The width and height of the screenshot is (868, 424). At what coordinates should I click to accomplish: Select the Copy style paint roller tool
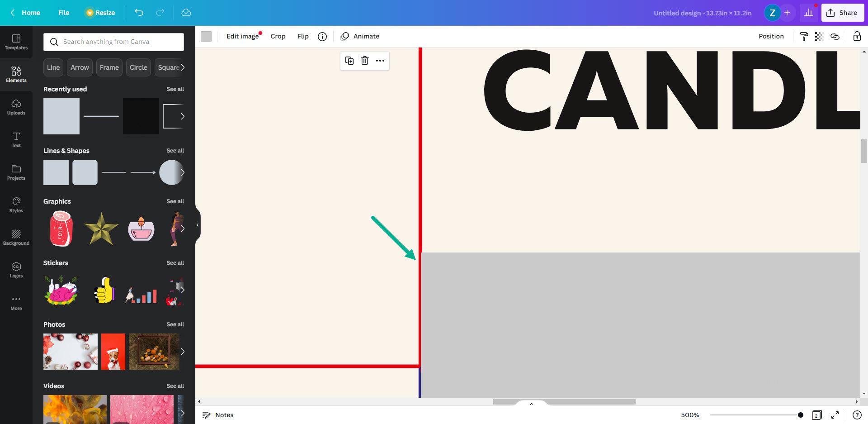point(804,36)
